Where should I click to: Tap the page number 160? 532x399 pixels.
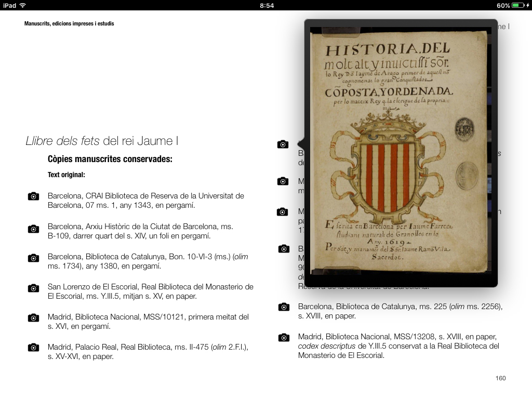[500, 378]
